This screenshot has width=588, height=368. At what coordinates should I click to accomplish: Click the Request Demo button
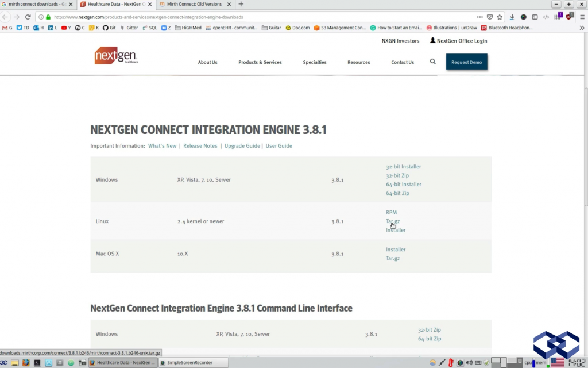pos(466,62)
